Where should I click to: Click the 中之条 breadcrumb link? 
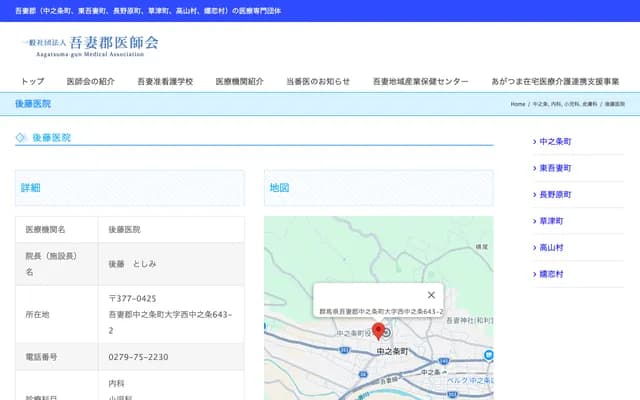(539, 104)
